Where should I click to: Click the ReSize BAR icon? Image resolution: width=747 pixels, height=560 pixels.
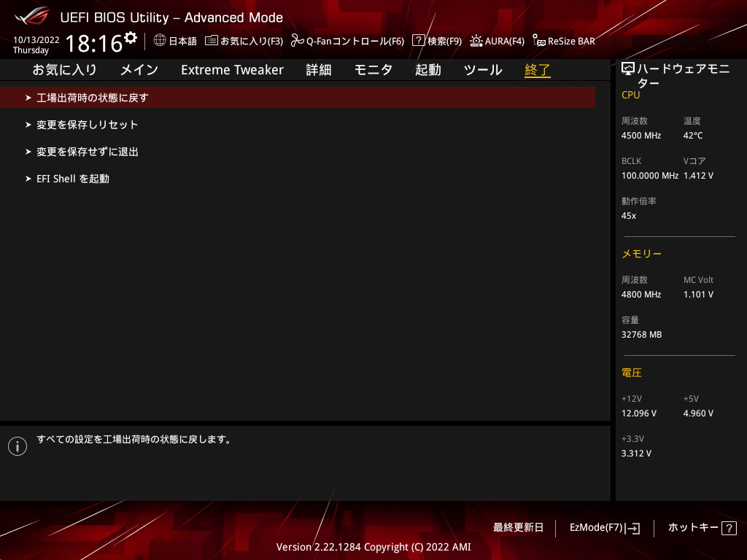539,41
